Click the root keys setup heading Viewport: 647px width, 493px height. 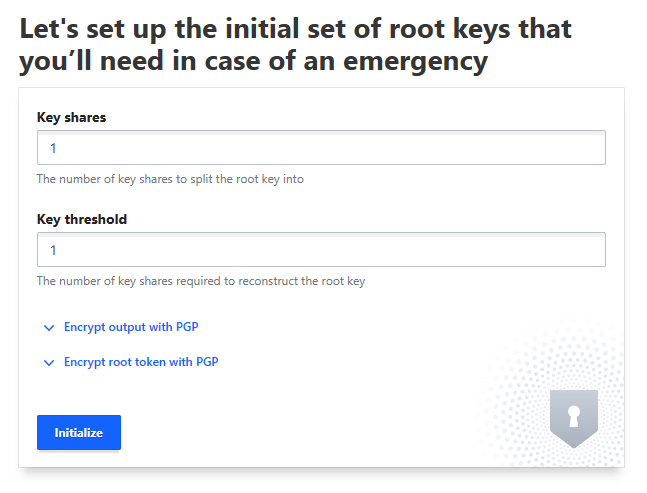click(x=296, y=46)
